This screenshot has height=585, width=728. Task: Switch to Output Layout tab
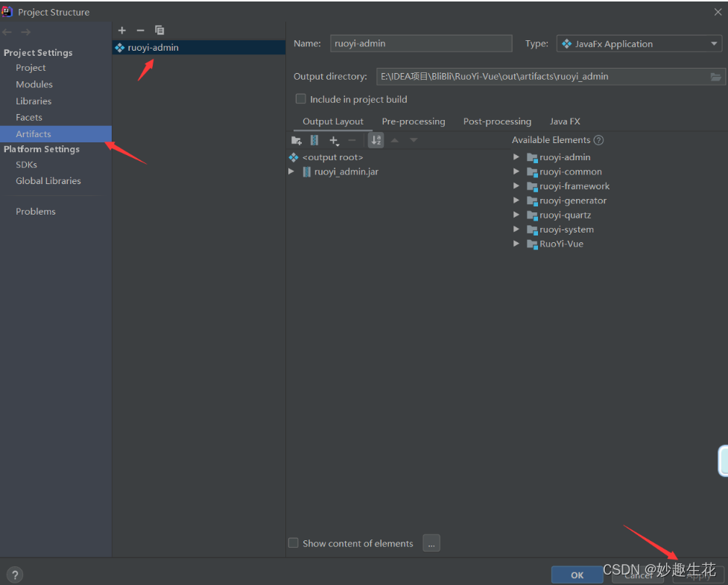[333, 121]
